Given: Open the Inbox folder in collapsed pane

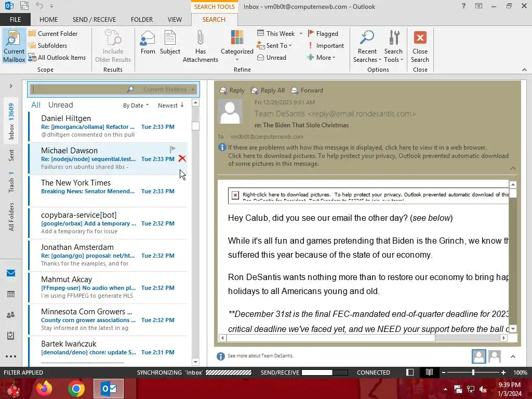Looking at the screenshot, I should pos(11,121).
